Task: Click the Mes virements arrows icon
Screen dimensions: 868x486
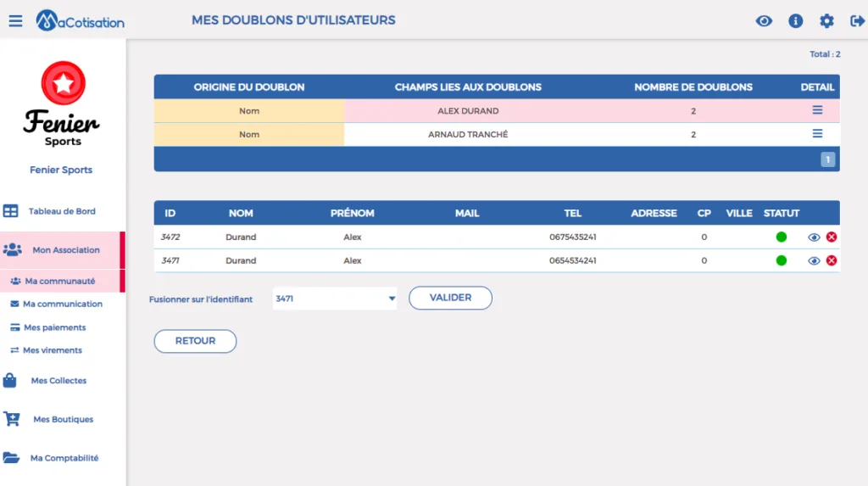Action: click(x=14, y=350)
